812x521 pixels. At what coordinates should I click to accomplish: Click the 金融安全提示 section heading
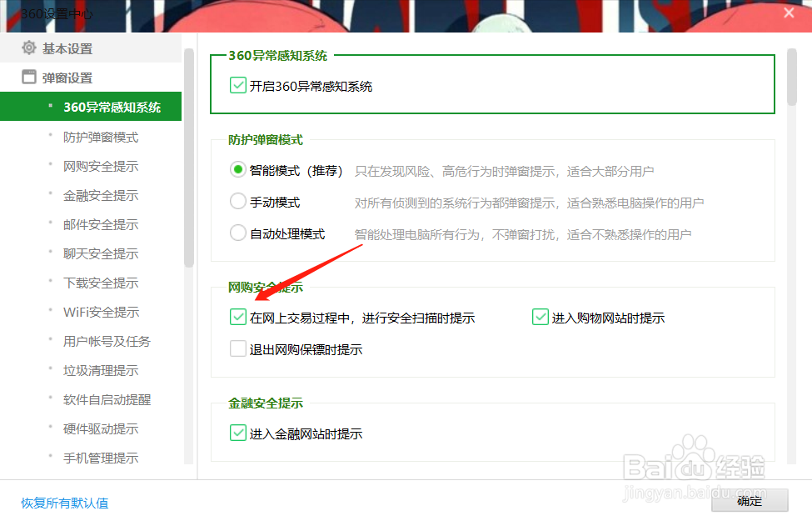pos(266,403)
